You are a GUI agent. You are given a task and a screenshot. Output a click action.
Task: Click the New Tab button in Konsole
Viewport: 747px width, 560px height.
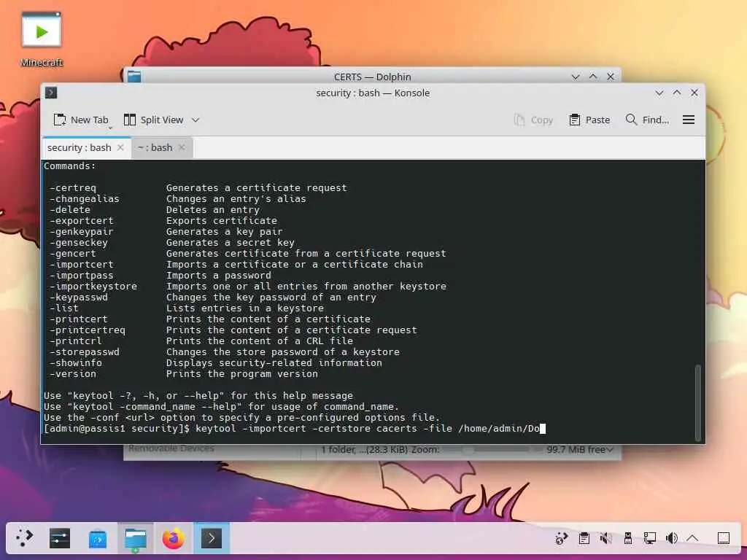point(81,120)
